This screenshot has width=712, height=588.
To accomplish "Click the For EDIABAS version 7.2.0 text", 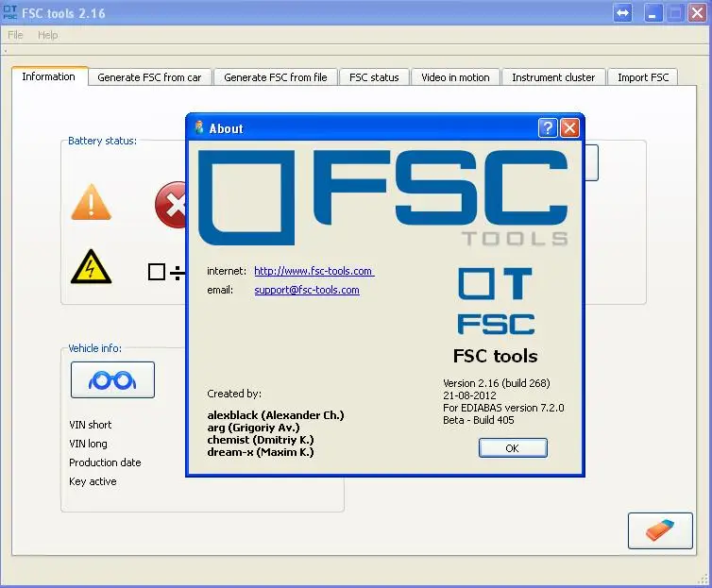I will click(x=503, y=408).
